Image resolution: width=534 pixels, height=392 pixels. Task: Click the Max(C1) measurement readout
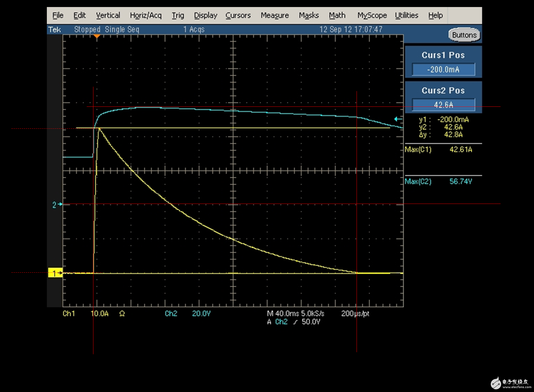438,150
